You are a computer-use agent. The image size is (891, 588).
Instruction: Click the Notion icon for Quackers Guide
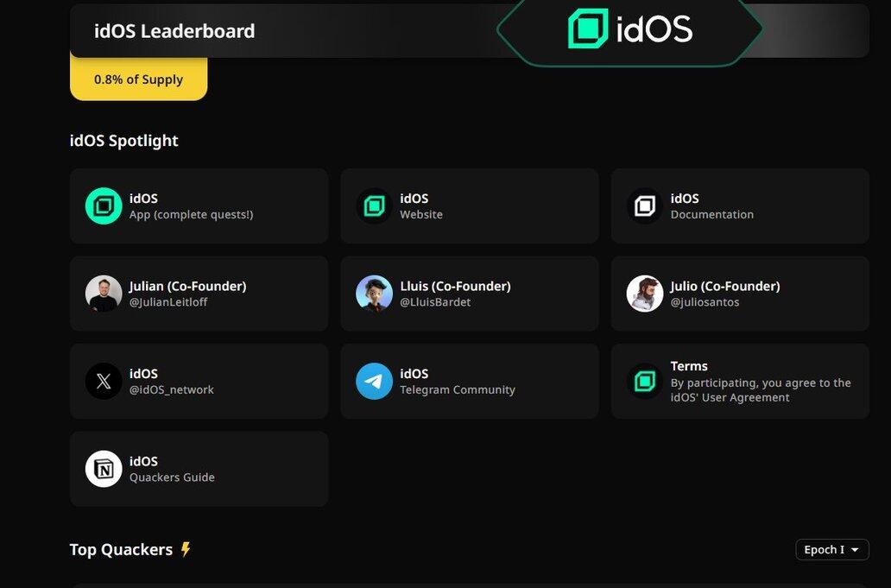point(104,469)
